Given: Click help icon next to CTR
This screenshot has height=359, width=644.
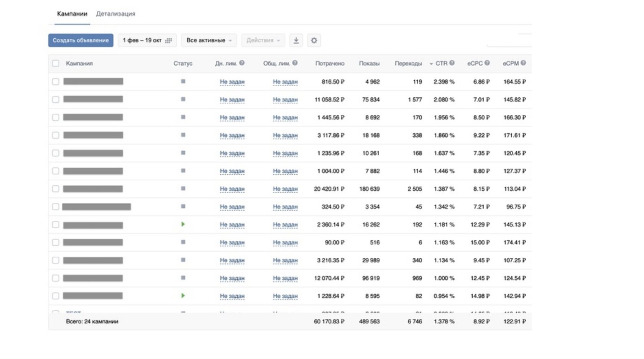Looking at the screenshot, I should click(452, 63).
